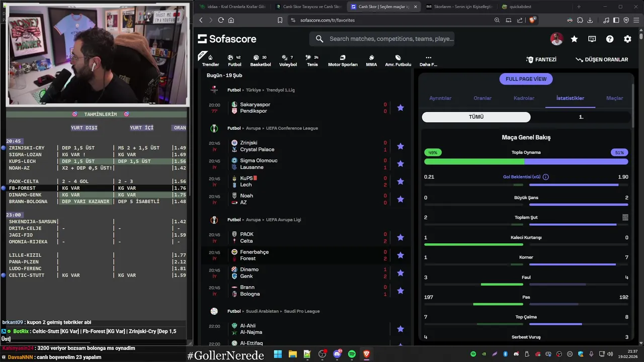Switch to the Kadrolar tab
This screenshot has width=644, height=362.
pyautogui.click(x=524, y=98)
